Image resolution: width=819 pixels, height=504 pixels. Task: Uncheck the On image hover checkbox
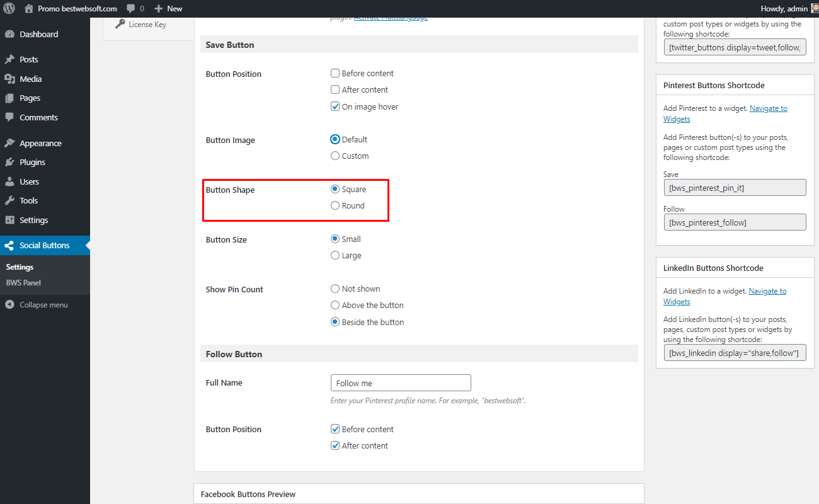coord(335,106)
